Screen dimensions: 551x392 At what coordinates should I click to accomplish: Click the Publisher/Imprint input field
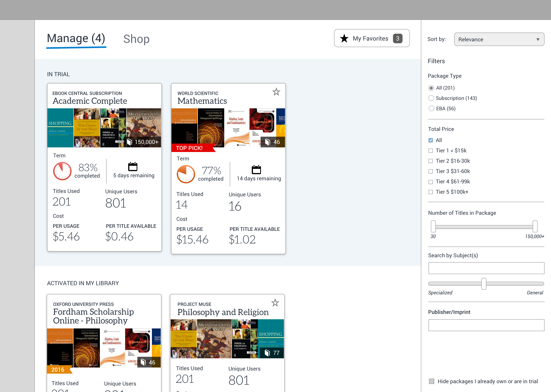pos(486,325)
